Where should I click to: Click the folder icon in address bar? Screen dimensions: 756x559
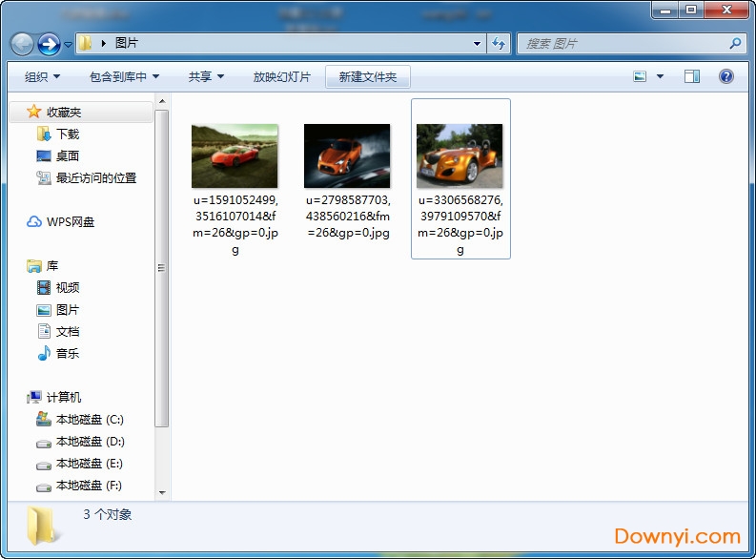pyautogui.click(x=86, y=44)
